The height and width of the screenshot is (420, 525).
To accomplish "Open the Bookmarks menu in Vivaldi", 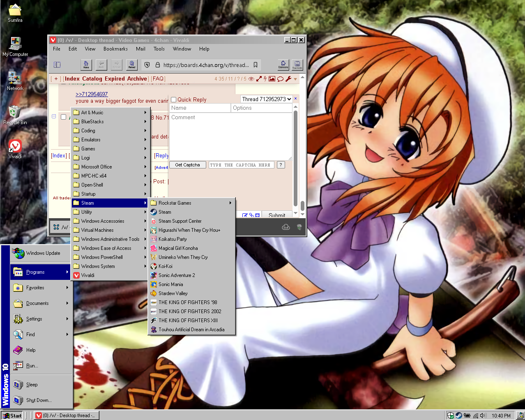I will coord(115,49).
